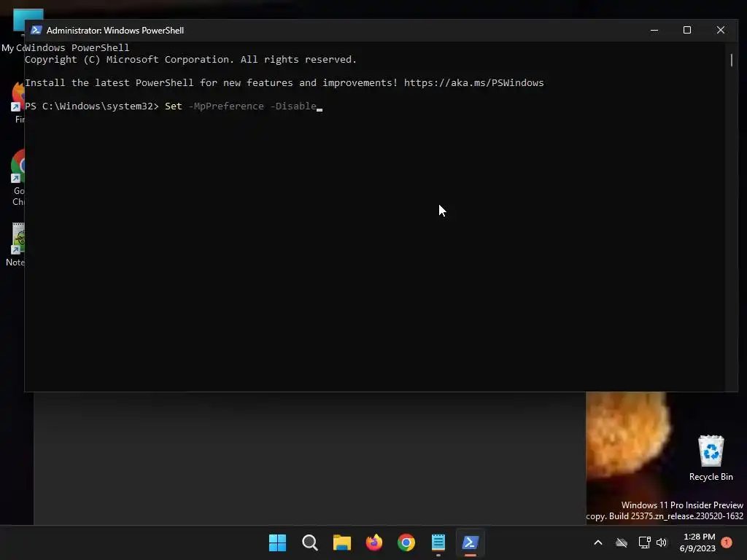Screen dimensions: 747x560
Task: Open the notification badge icon
Action: pos(727,542)
